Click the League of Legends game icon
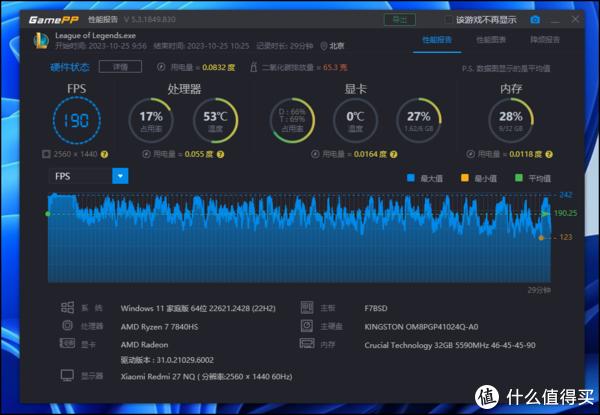This screenshot has width=600, height=415. (41, 41)
